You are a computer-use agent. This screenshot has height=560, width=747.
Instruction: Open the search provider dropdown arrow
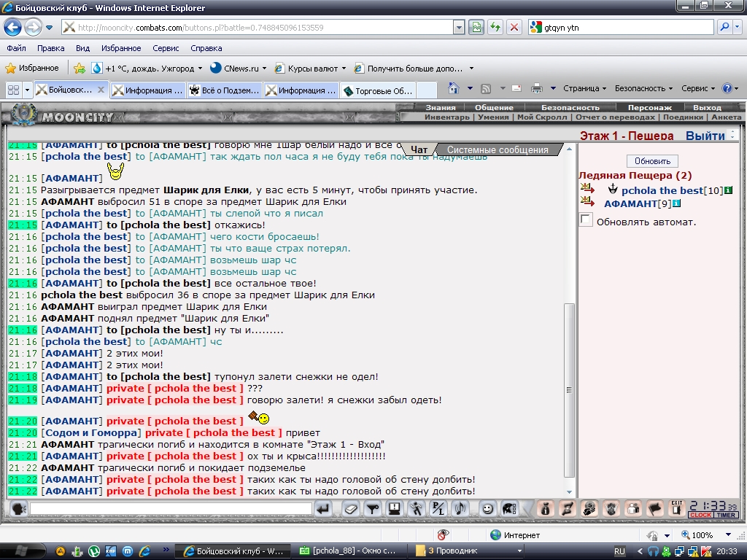tap(738, 27)
